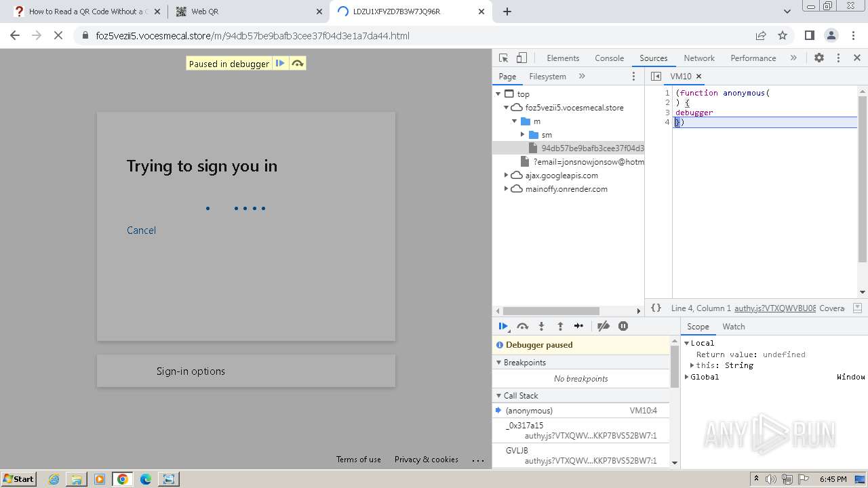868x488 pixels.
Task: Switch to Elements tab
Action: click(x=563, y=58)
